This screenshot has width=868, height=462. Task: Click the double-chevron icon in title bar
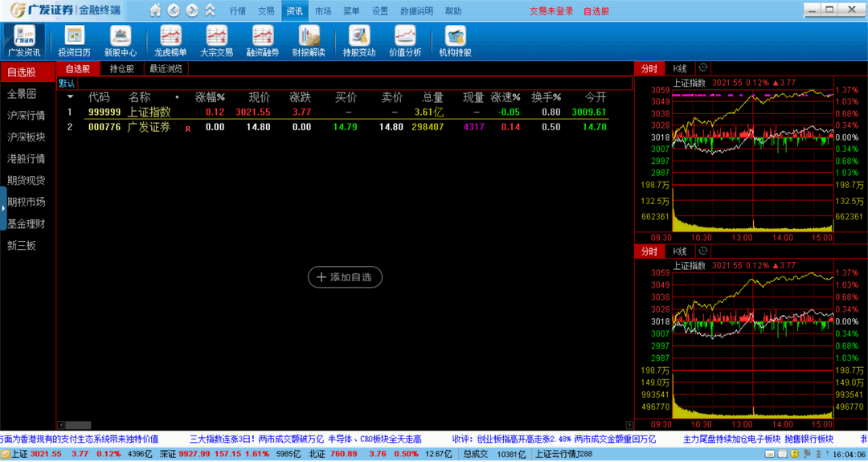click(x=210, y=10)
